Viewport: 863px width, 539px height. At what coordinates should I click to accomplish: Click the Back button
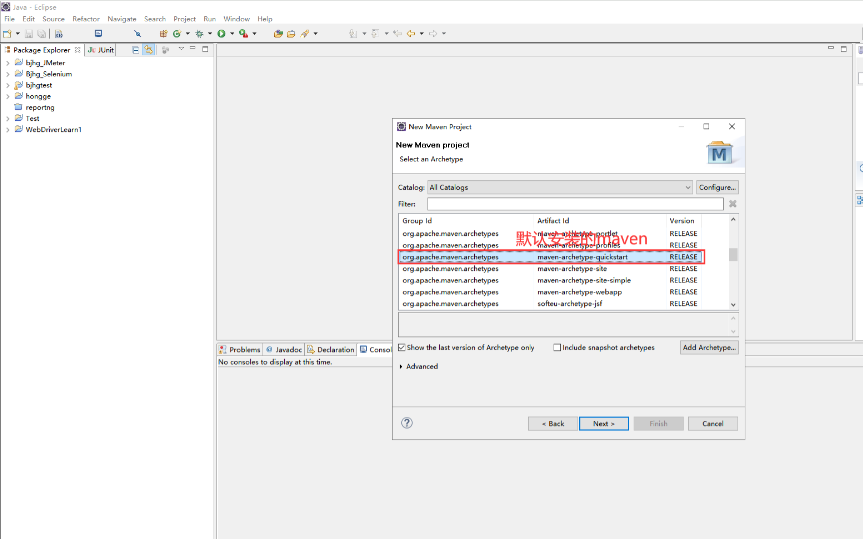pyautogui.click(x=553, y=423)
